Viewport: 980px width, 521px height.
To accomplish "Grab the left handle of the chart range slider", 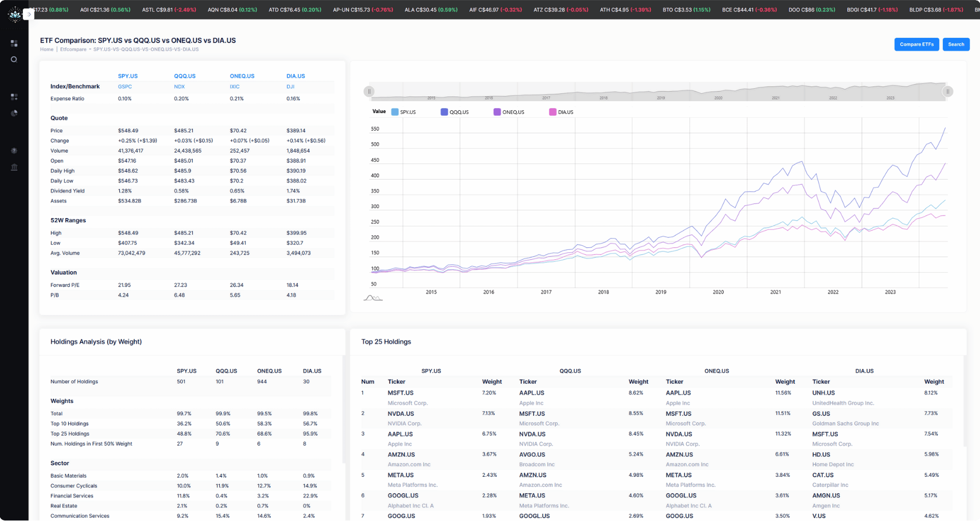I will 369,92.
